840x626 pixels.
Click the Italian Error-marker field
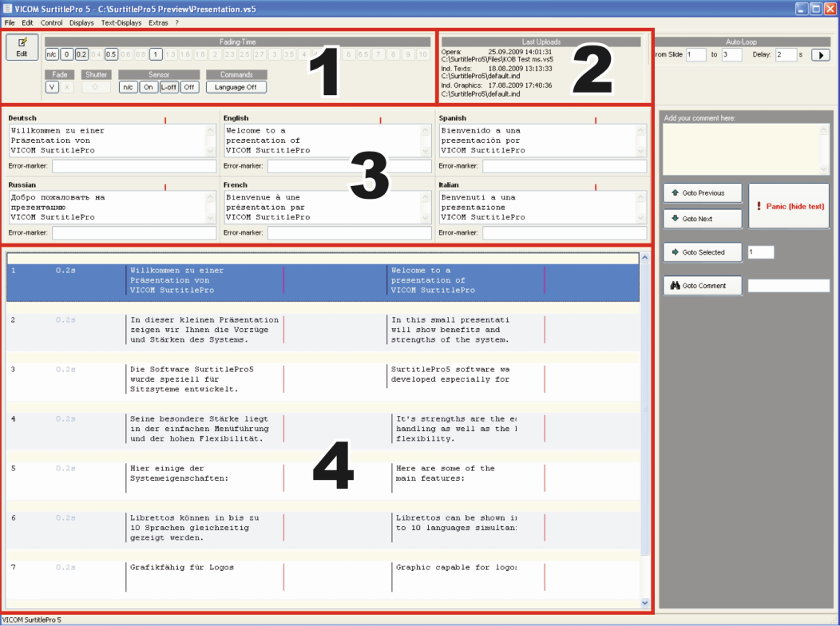tap(565, 233)
